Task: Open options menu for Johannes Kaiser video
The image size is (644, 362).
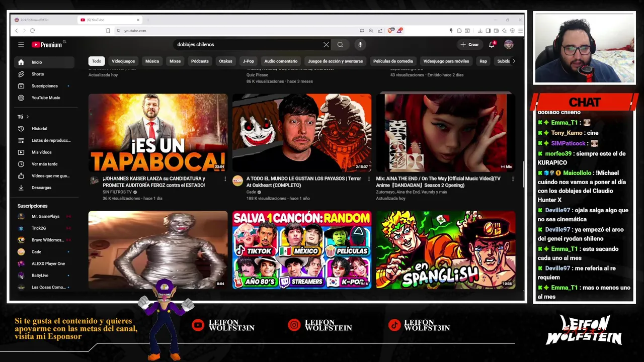Action: tap(225, 179)
